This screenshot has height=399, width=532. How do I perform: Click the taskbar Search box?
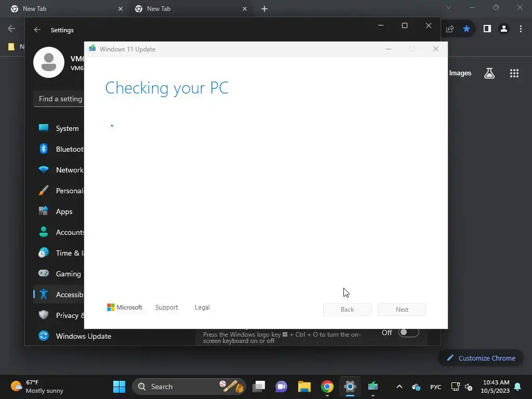[x=189, y=387]
